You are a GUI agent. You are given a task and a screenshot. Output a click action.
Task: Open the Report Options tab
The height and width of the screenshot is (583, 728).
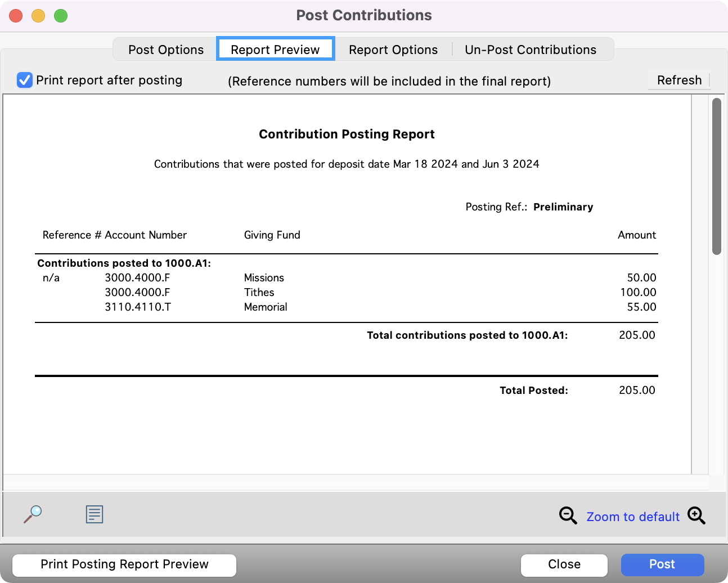(393, 50)
